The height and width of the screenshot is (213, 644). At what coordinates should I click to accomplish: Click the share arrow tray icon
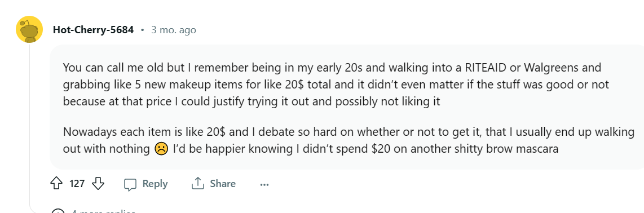(x=198, y=184)
